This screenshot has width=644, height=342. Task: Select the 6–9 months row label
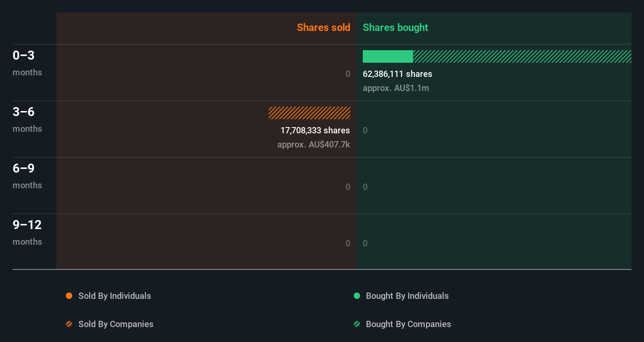[x=27, y=176]
